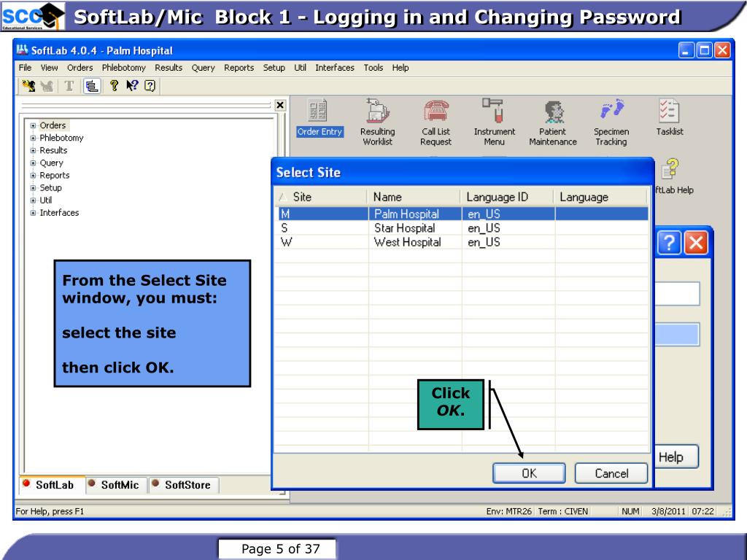Sort by the Site column header
747x560 pixels.
321,197
